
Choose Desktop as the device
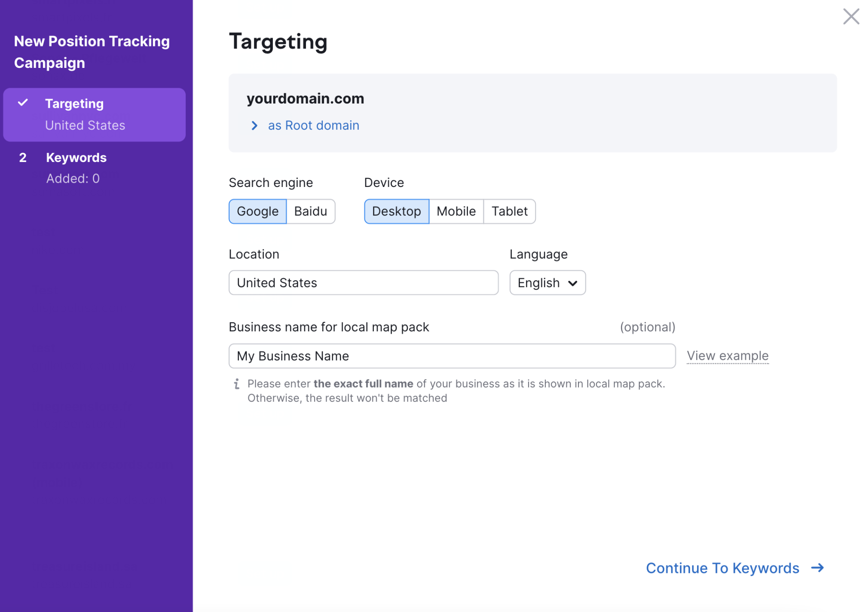coord(396,211)
